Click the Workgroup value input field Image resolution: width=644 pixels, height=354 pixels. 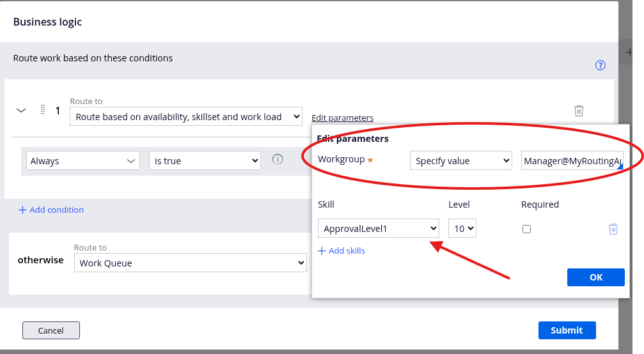tap(571, 161)
